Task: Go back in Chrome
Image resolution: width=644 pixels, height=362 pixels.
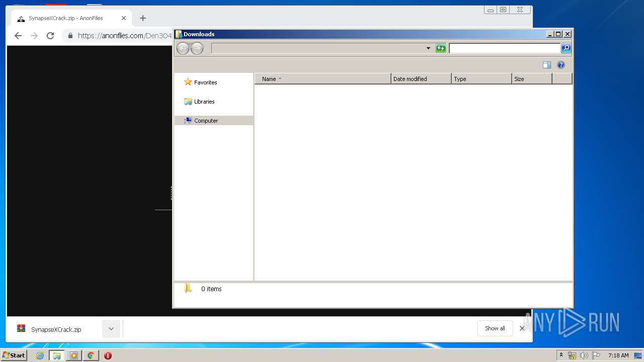Action: 18,36
